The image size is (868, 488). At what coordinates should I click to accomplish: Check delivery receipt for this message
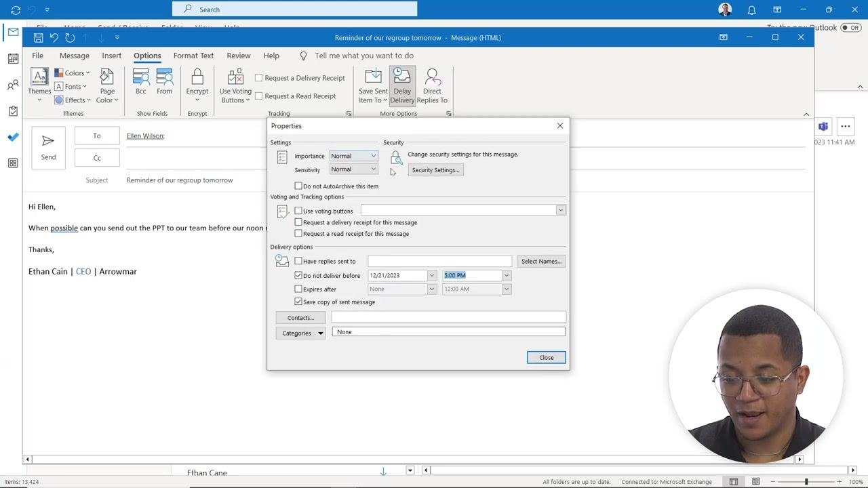click(x=298, y=222)
